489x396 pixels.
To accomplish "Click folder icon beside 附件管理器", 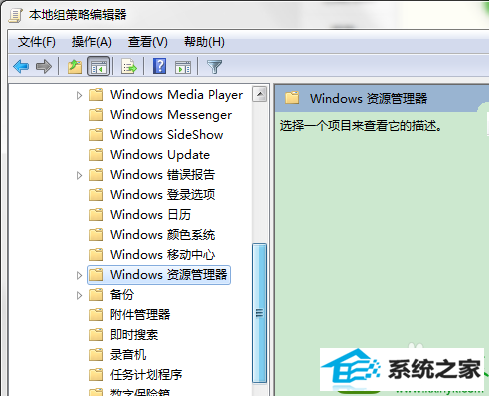I will coord(96,315).
